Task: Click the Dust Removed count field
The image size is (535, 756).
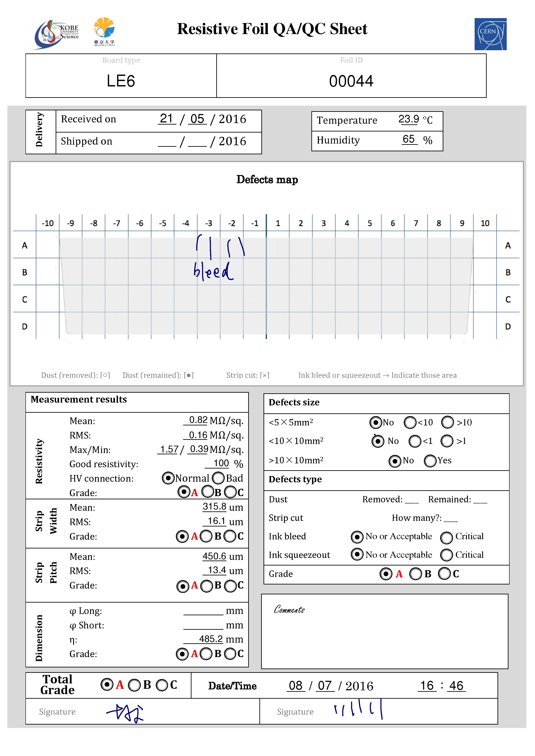Action: coord(412,500)
